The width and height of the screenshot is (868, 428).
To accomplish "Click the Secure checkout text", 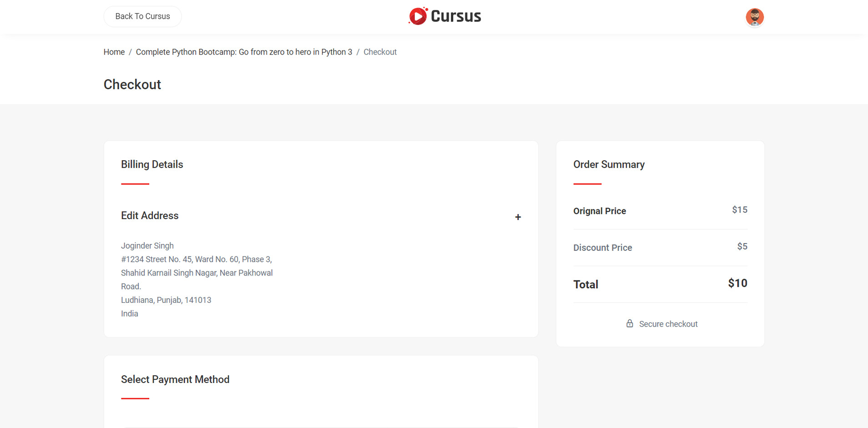I will click(668, 324).
